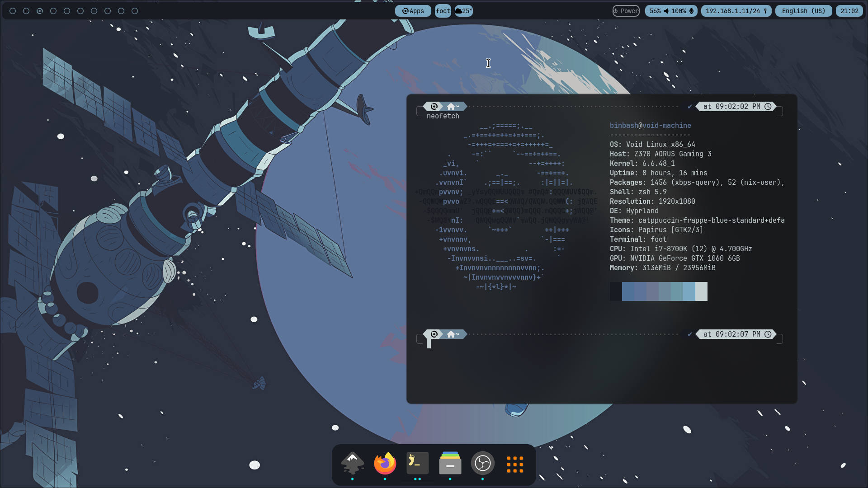Launch Firefox from the dock

pos(385,463)
